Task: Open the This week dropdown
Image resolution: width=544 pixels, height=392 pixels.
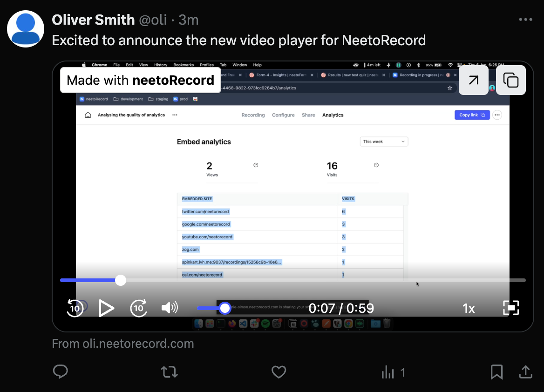Action: coord(383,142)
